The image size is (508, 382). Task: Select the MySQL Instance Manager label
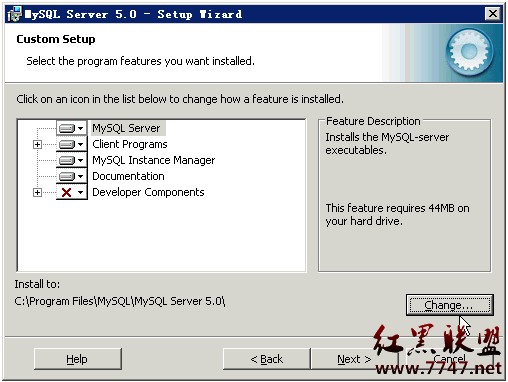click(x=154, y=160)
